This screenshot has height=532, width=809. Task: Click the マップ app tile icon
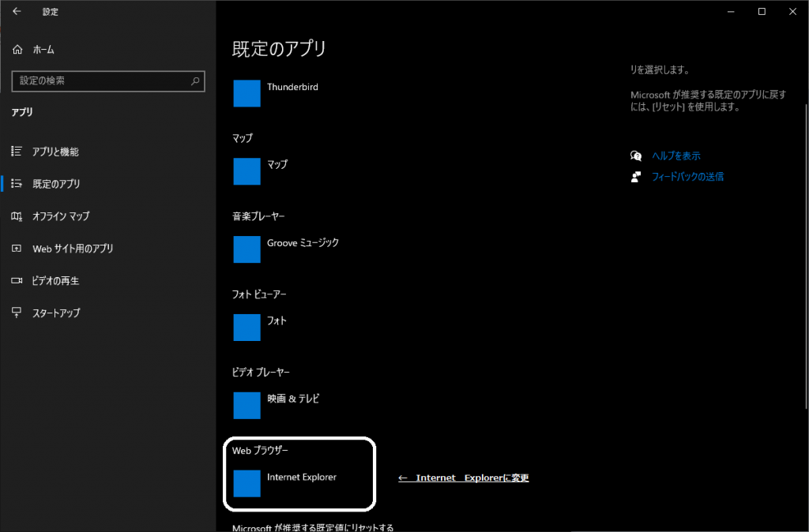pyautogui.click(x=246, y=171)
